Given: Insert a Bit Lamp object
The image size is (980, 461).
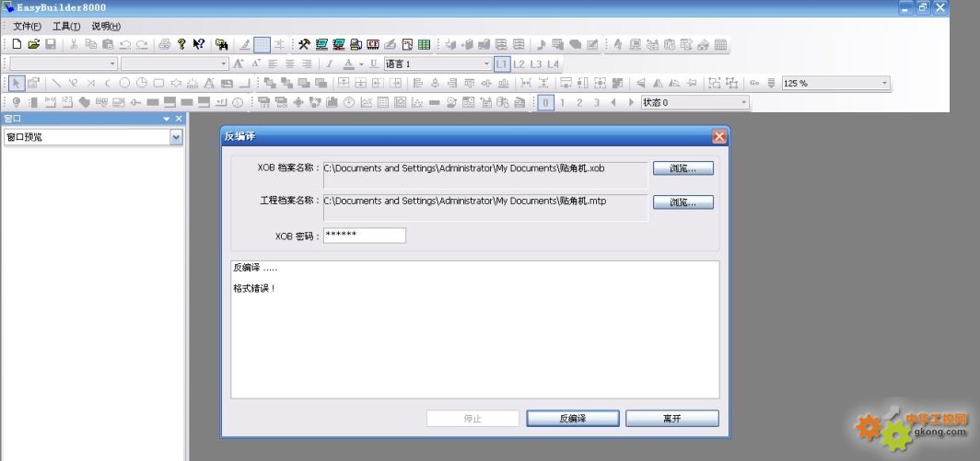Looking at the screenshot, I should point(17,102).
